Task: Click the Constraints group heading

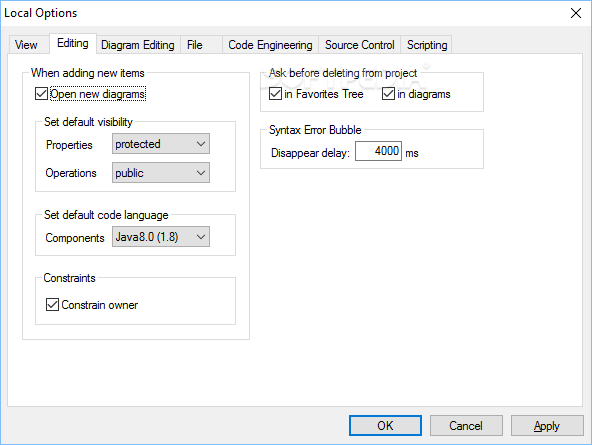Action: [x=69, y=278]
